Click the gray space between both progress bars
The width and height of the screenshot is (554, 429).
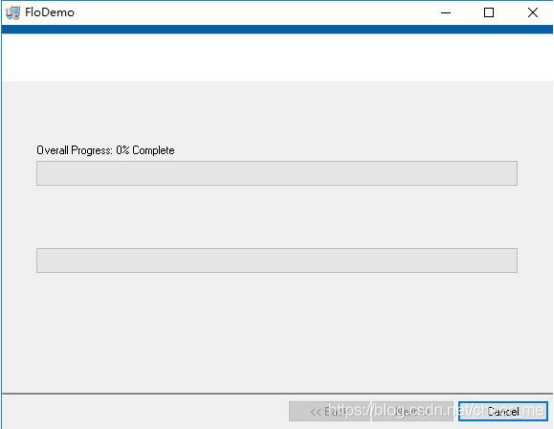[277, 217]
